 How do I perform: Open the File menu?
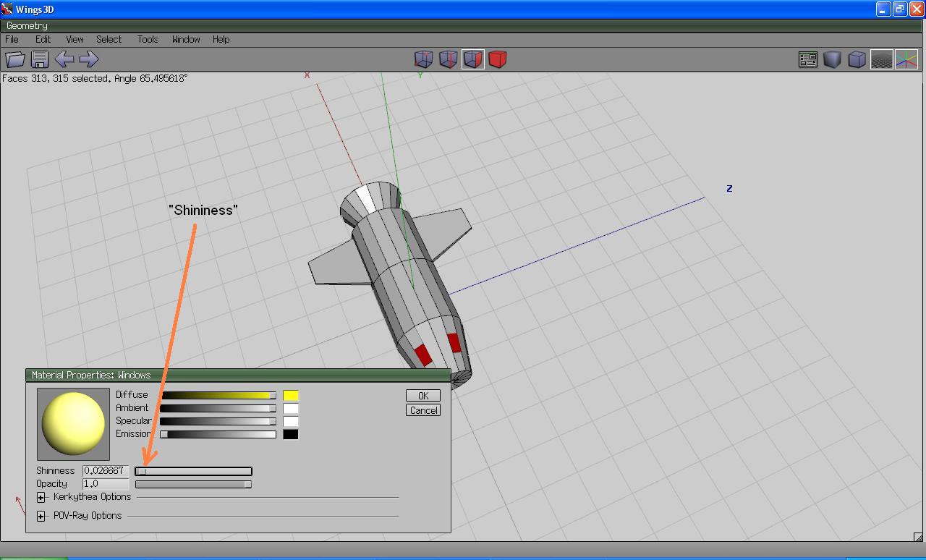pyautogui.click(x=12, y=39)
